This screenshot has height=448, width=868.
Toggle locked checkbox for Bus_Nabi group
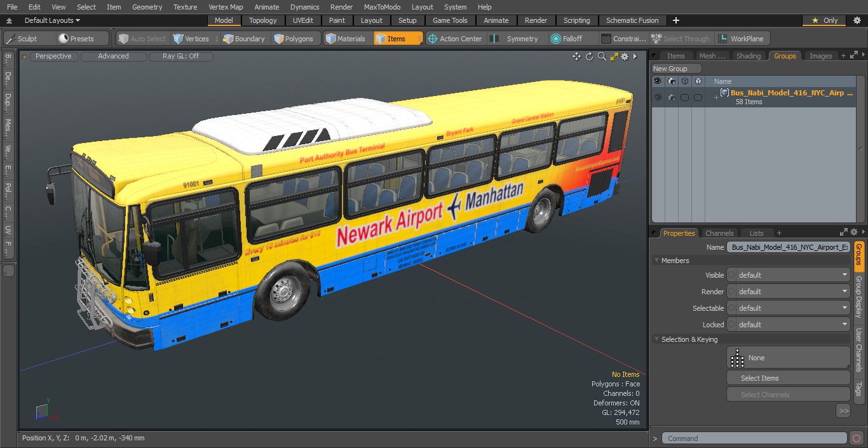[698, 97]
